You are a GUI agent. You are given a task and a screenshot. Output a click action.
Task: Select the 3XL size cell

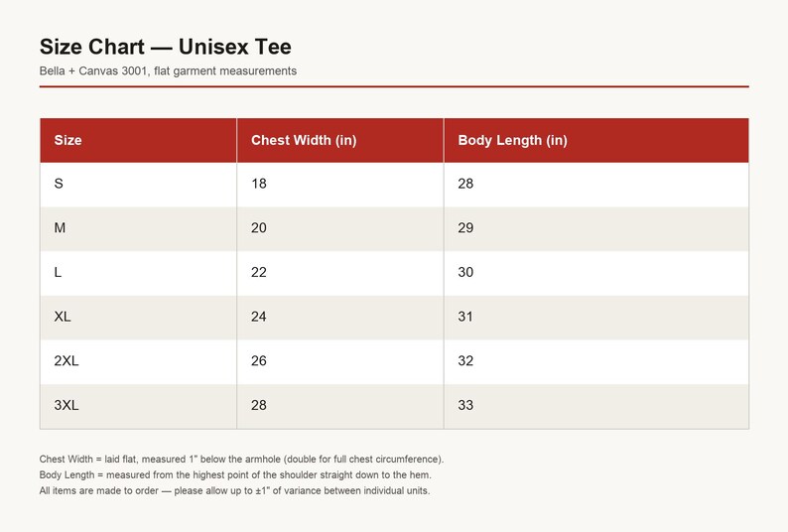click(138, 406)
